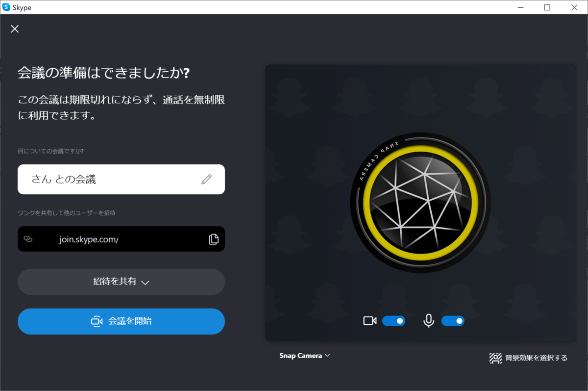
Task: Close the Skype window from the title bar
Action: coord(574,7)
